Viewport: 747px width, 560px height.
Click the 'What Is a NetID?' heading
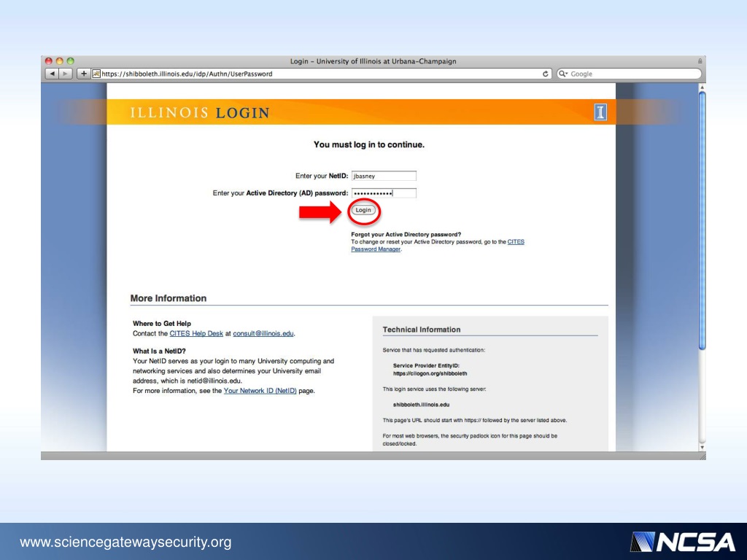[x=159, y=351]
